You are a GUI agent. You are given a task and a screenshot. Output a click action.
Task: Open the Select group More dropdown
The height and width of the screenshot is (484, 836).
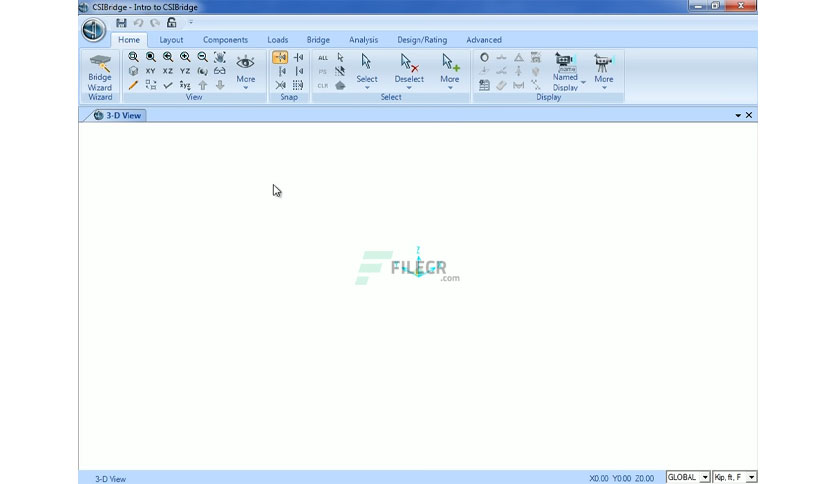click(x=449, y=71)
